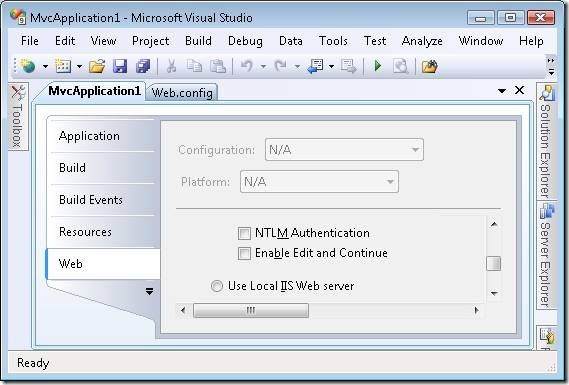Close the active document with X
Screen dimensions: 569x385
[x=520, y=90]
